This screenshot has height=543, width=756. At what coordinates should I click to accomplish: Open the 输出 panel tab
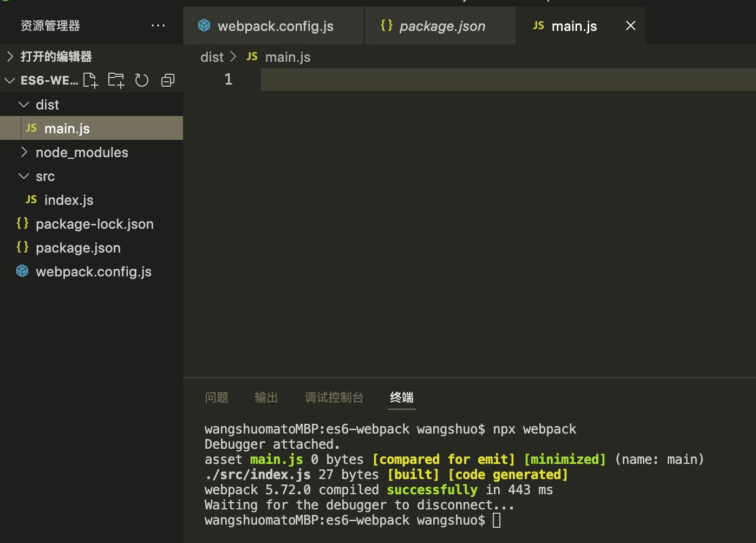pyautogui.click(x=266, y=397)
